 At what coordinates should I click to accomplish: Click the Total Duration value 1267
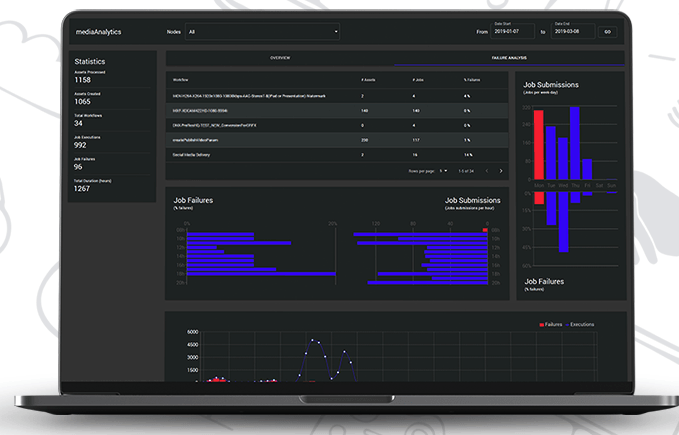(x=82, y=189)
